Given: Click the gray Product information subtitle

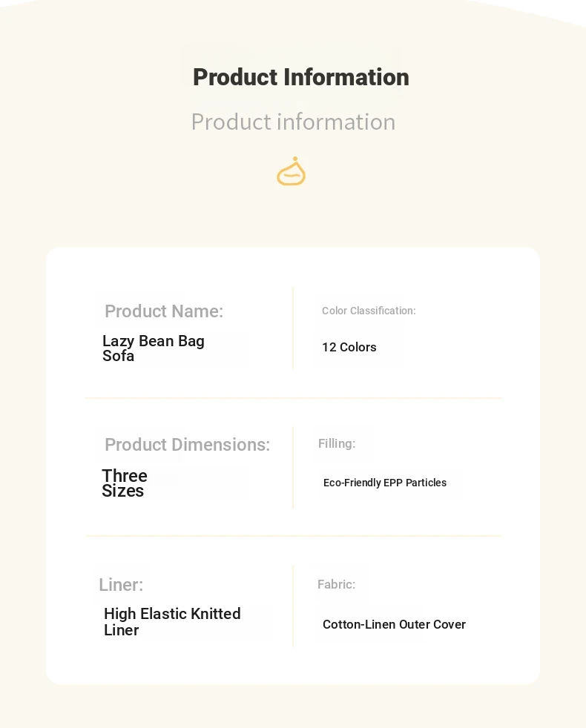Looking at the screenshot, I should point(293,122).
